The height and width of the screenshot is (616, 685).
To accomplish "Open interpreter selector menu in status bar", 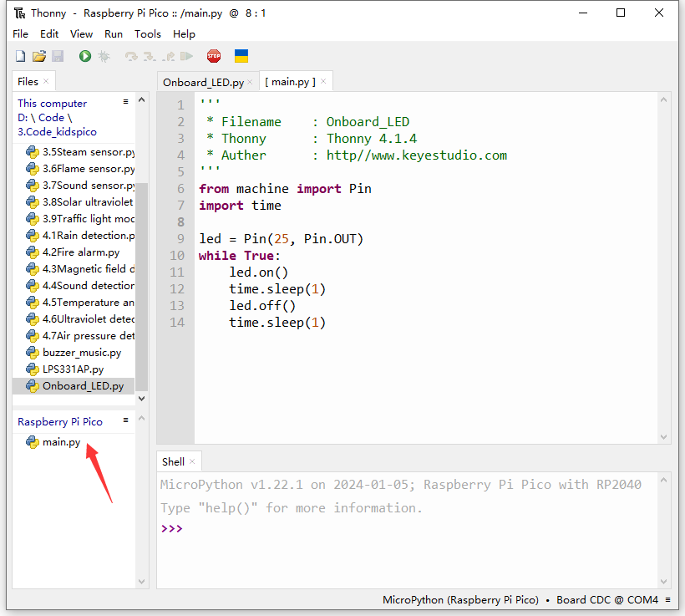I will point(668,600).
